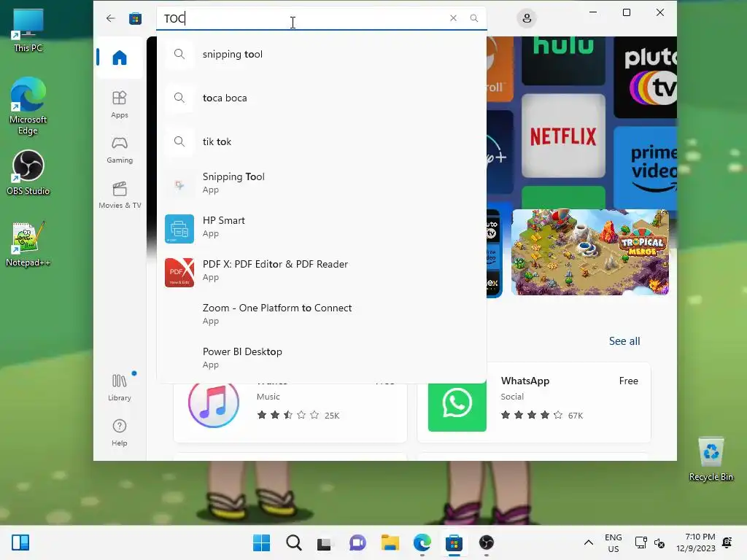The width and height of the screenshot is (747, 560).
Task: Open Help in the Store sidebar
Action: 120,432
